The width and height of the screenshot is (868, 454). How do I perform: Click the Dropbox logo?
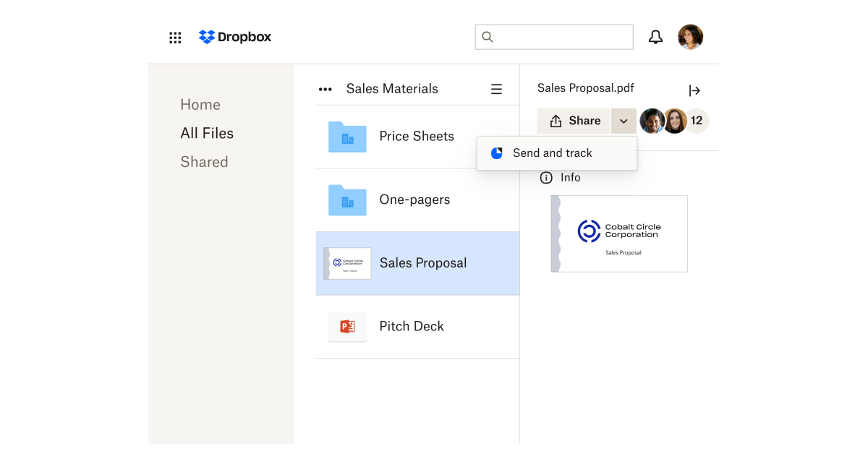[235, 37]
